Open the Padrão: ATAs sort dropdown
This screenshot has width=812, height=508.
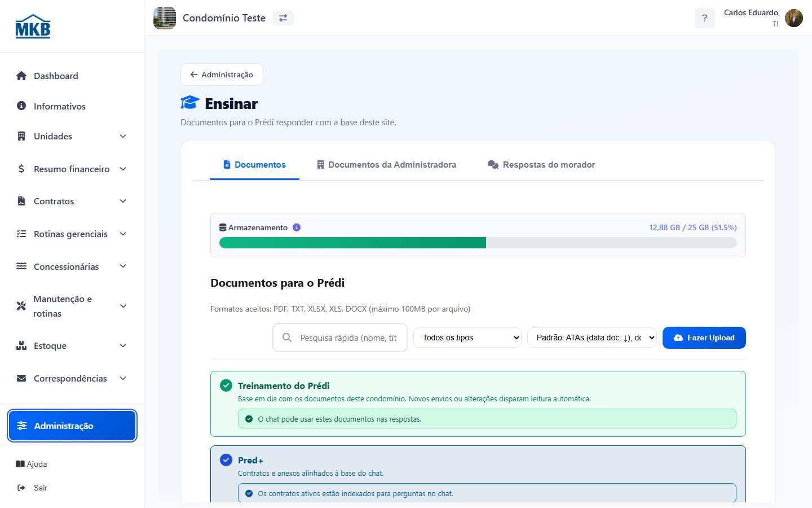(592, 338)
